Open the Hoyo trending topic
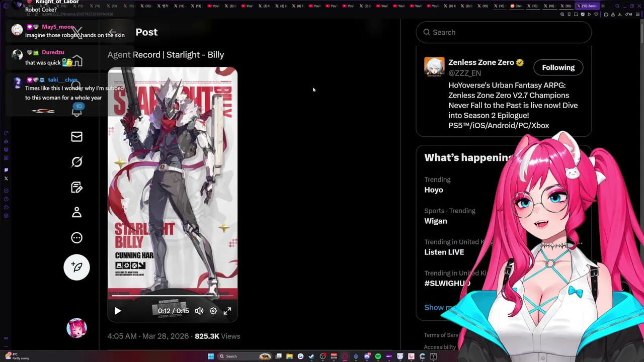Viewport: 644px width, 362px height. click(434, 190)
